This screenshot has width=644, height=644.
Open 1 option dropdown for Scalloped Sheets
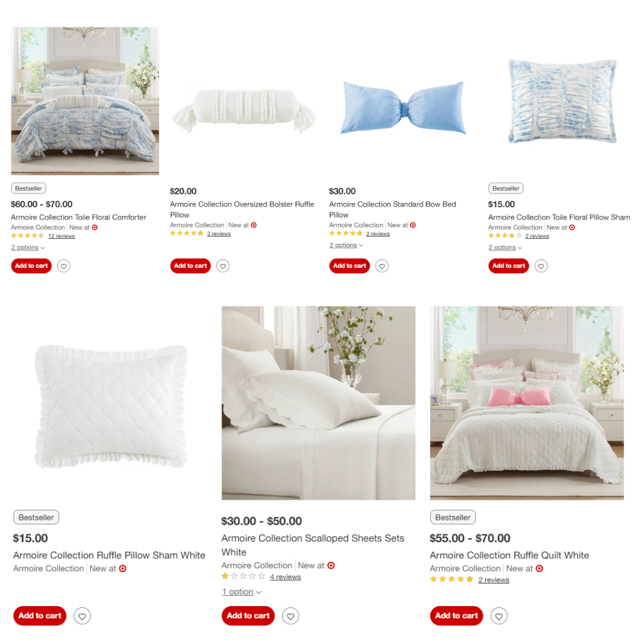pyautogui.click(x=241, y=592)
